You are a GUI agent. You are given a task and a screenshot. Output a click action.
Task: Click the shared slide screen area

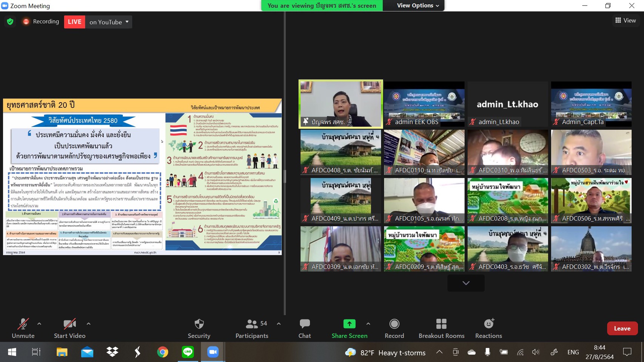[142, 177]
